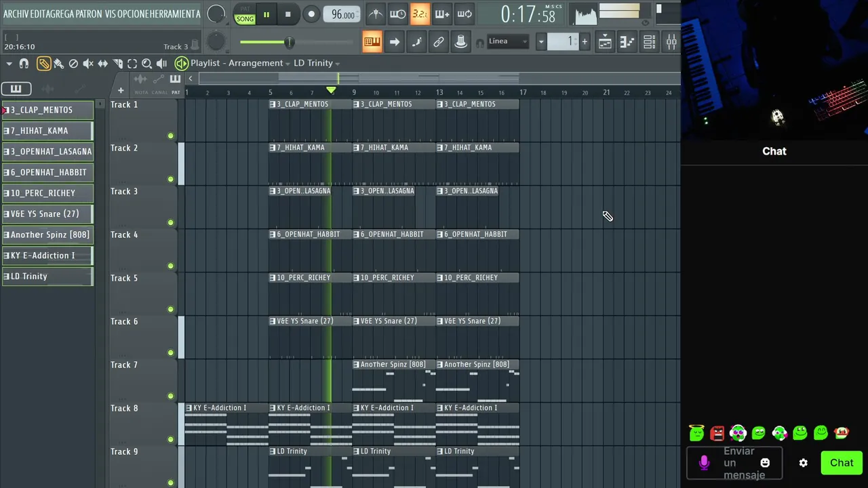Screen dimensions: 868x488
Task: Click the green playlist speaker icon
Action: (181, 64)
